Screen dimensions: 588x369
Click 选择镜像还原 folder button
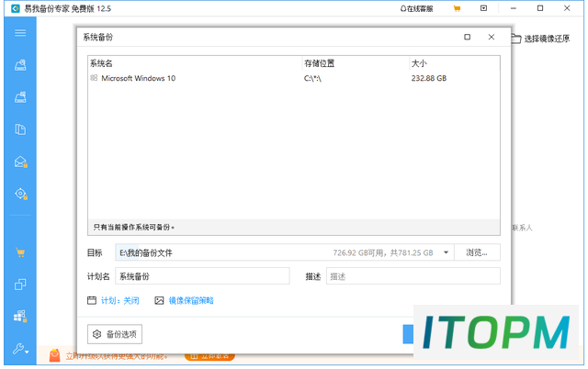tap(540, 39)
